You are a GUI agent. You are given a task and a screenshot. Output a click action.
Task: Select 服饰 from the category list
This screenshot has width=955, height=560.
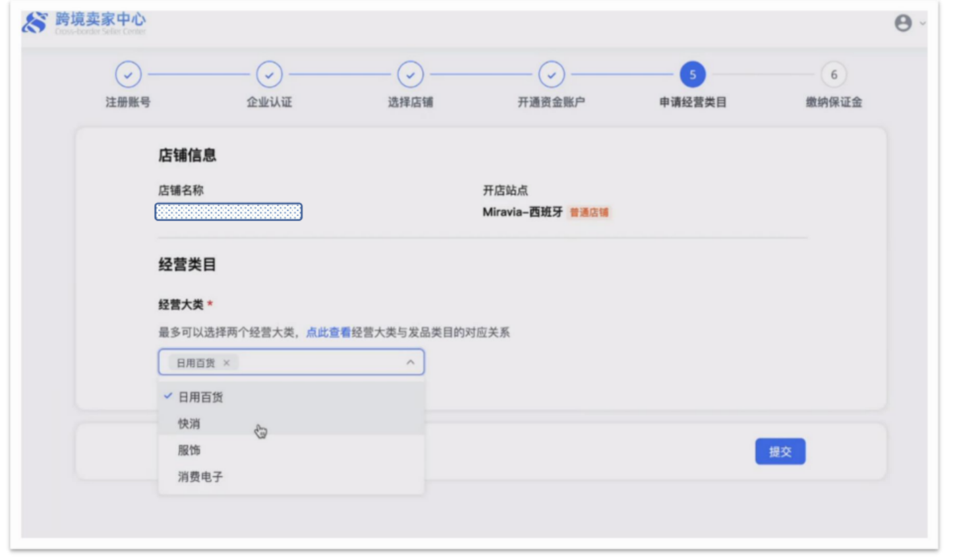189,451
